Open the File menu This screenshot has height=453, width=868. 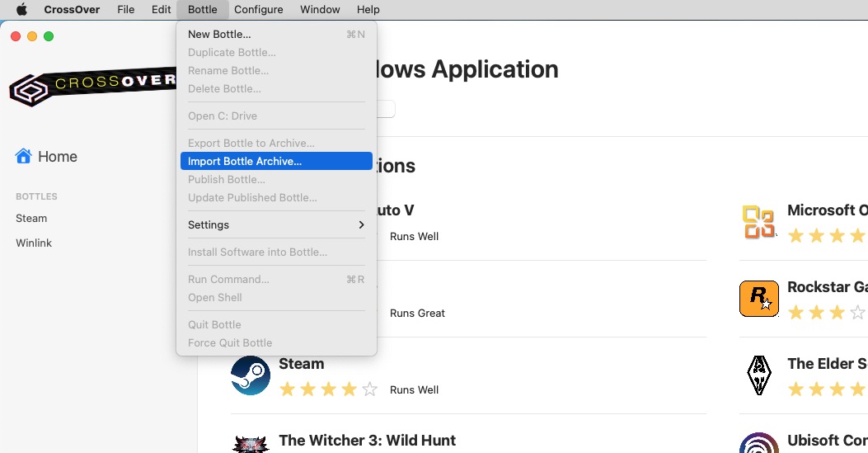[x=125, y=10]
